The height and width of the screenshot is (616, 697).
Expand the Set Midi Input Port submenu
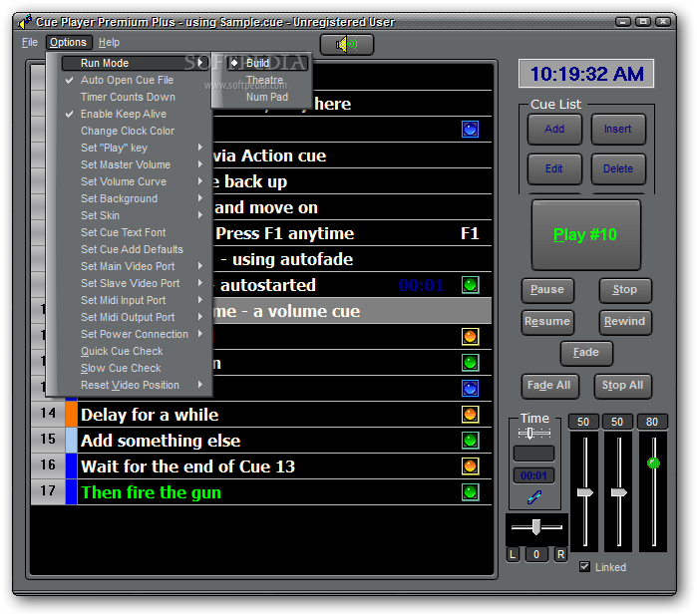pos(135,300)
